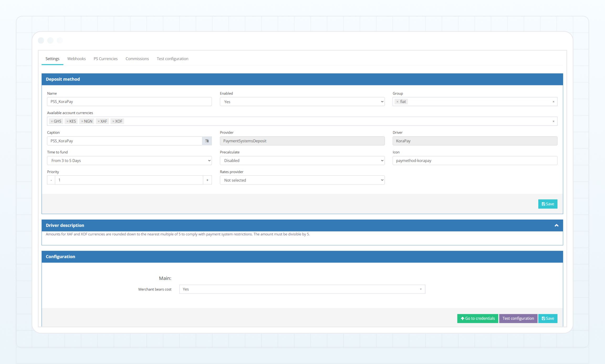Decrease priority with minus button

coord(51,180)
